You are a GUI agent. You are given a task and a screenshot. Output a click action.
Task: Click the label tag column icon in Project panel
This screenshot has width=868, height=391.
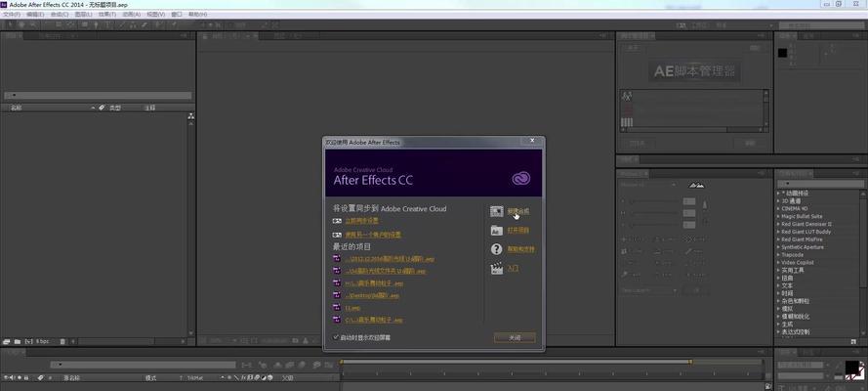102,108
